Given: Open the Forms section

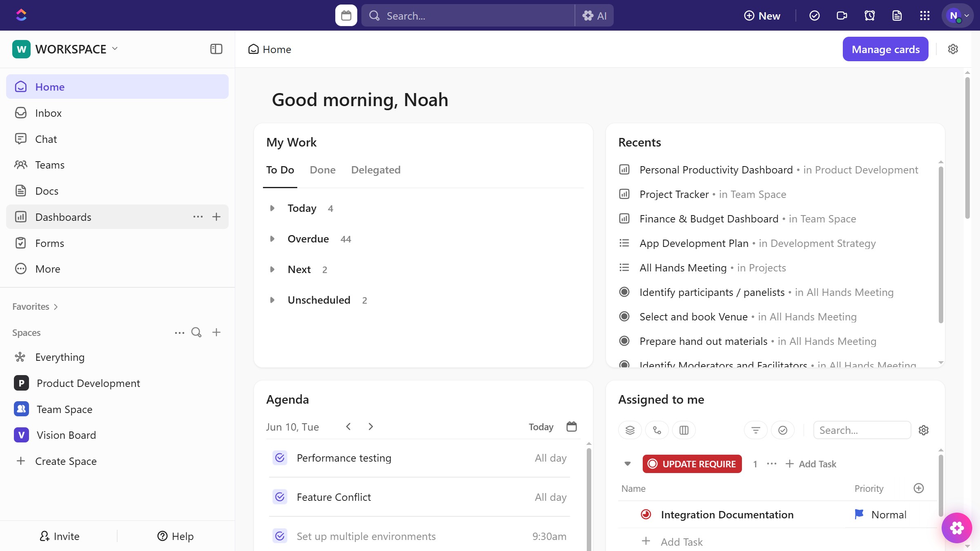Looking at the screenshot, I should coord(50,243).
